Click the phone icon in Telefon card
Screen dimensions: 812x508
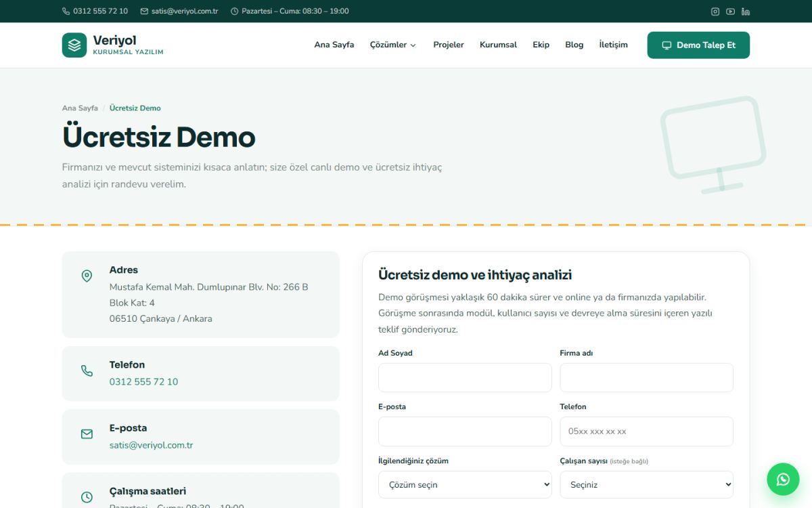87,371
